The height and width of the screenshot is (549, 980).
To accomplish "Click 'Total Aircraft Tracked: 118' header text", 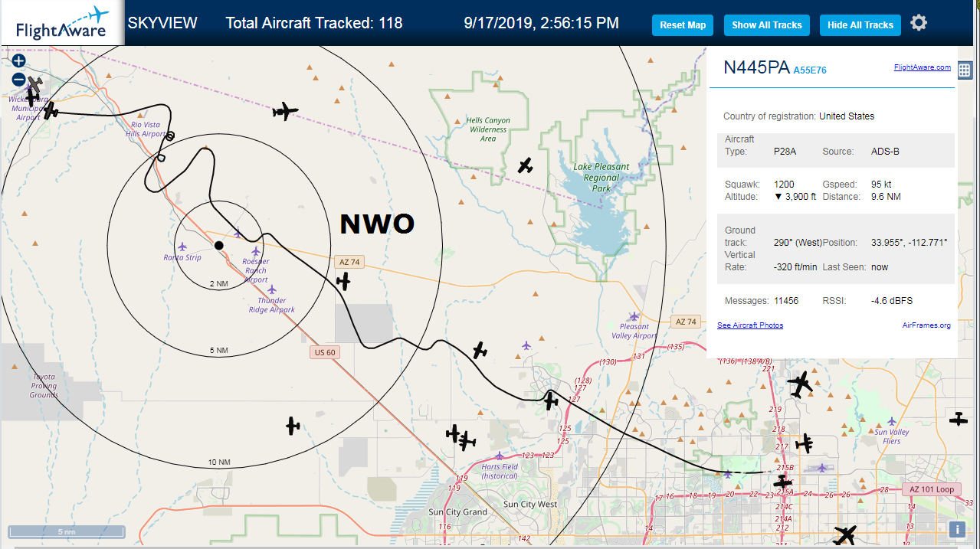I will (314, 23).
